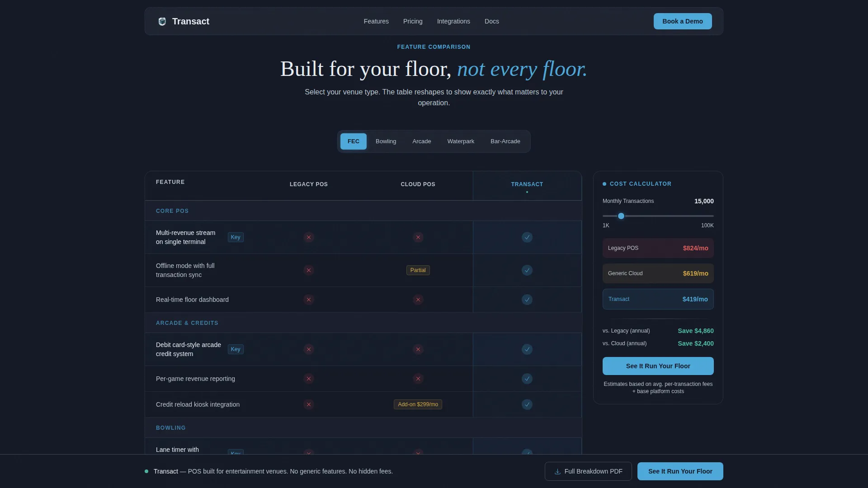Click Transact checkmark for Real-time floor dashboard
Viewport: 868px width, 488px height.
point(527,300)
